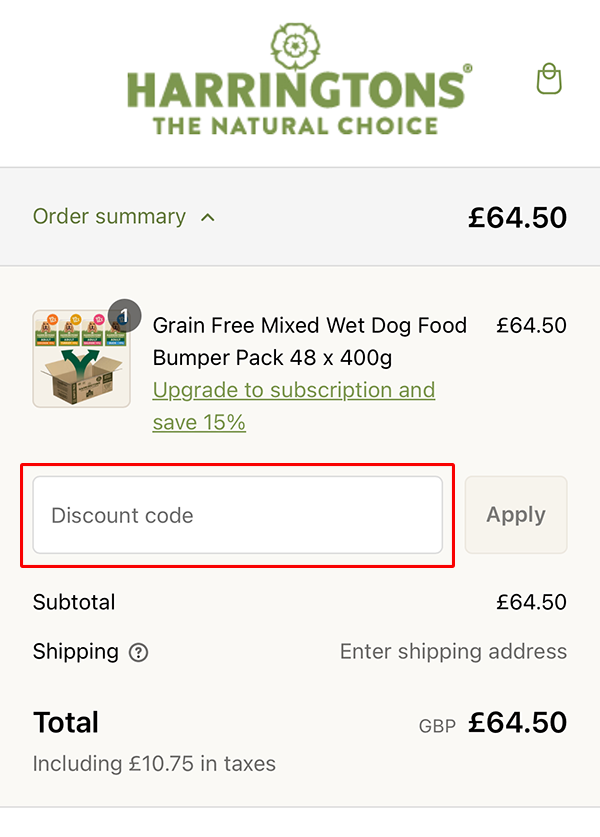The width and height of the screenshot is (600, 837).
Task: Open the shopping bag cart icon
Action: [549, 78]
